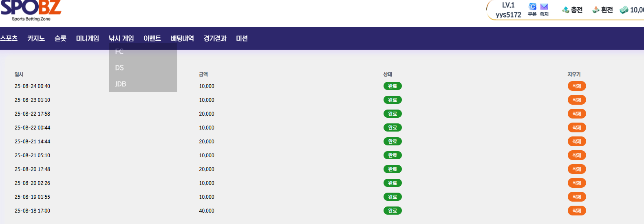Open the 슬롯 menu item
The height and width of the screenshot is (224, 644).
[x=60, y=38]
